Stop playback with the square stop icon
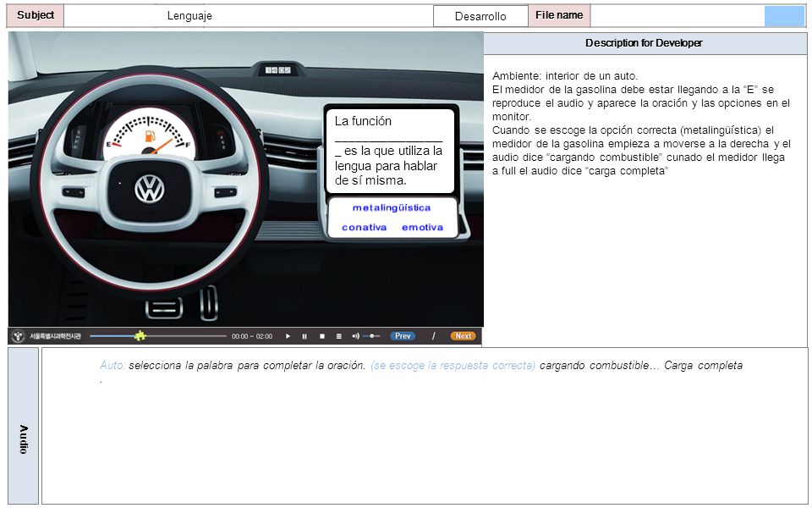This screenshot has width=812, height=508. click(321, 336)
